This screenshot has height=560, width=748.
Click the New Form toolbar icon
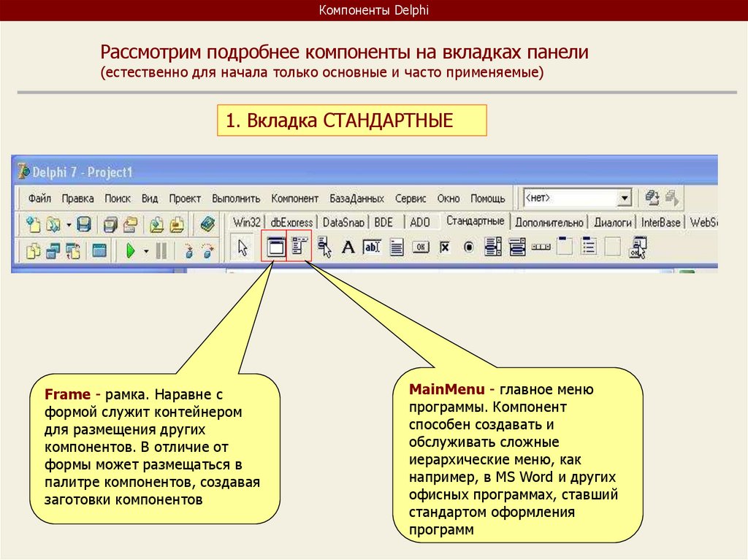99,250
